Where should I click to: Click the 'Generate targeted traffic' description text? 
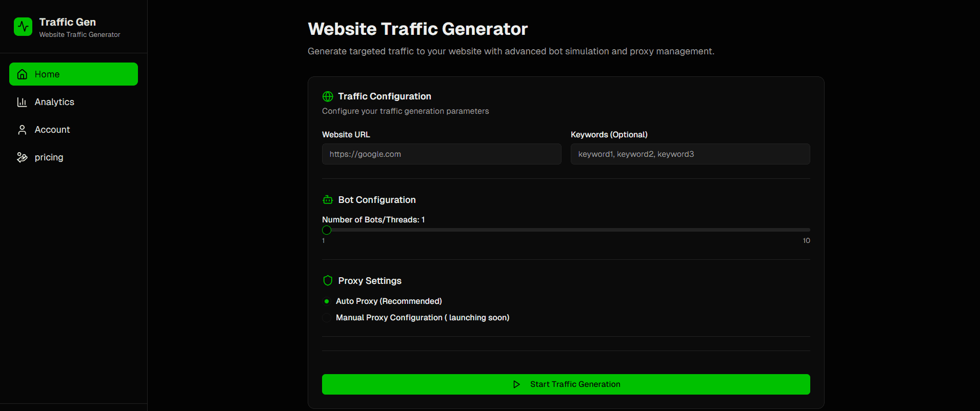[x=511, y=51]
